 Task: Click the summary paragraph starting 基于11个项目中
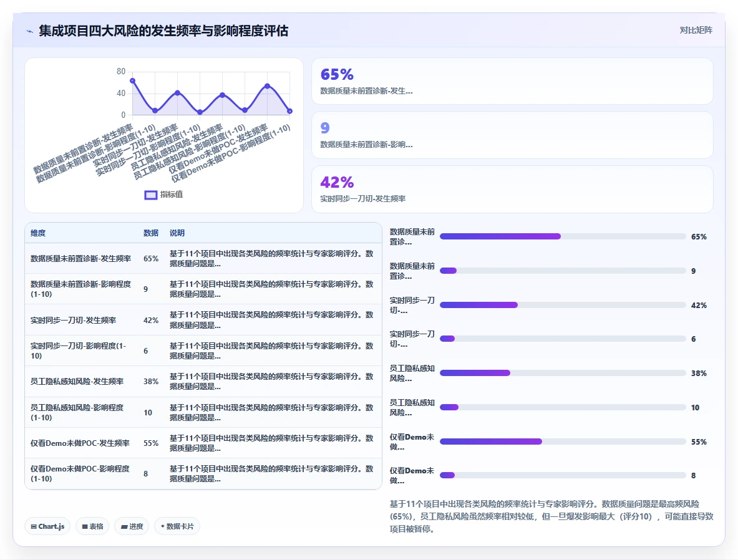tap(551, 516)
